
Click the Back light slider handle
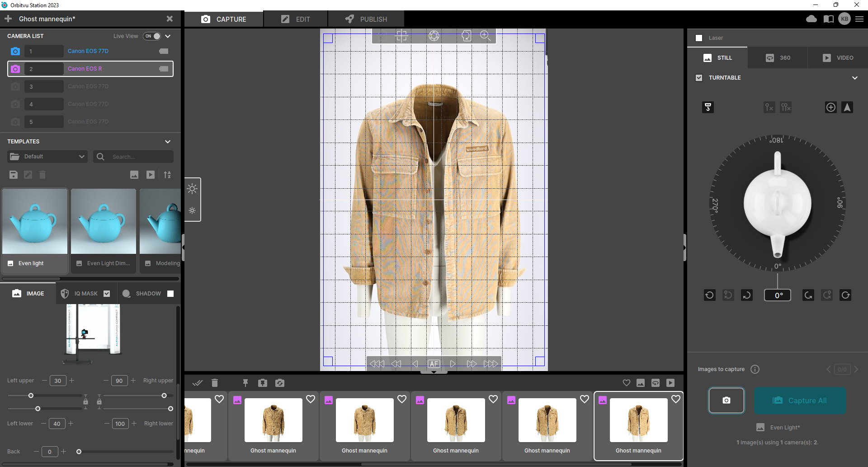click(79, 452)
